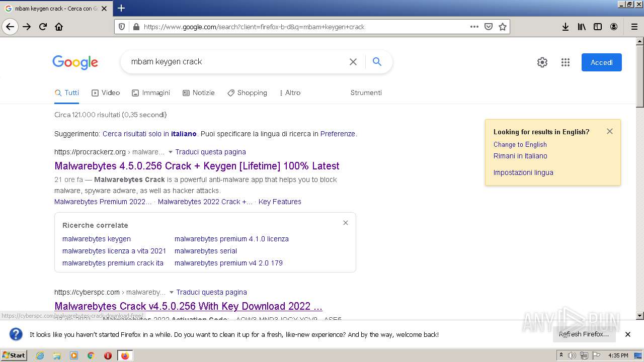
Task: Open Impostazioni lingua link
Action: [523, 172]
